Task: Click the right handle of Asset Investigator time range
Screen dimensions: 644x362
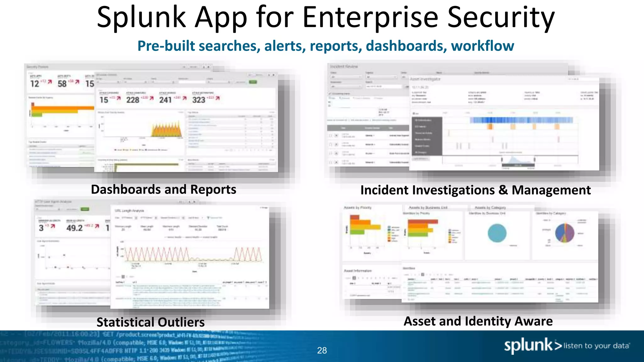Action: point(535,160)
